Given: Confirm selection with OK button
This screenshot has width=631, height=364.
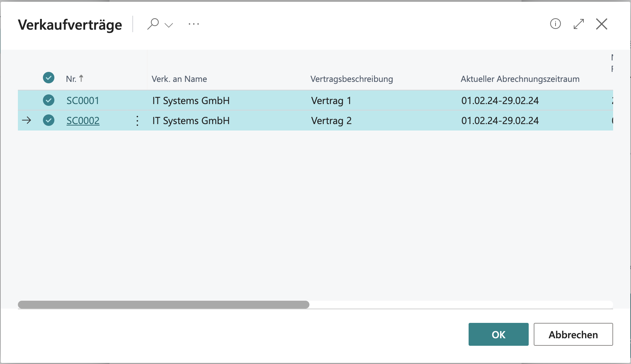Looking at the screenshot, I should coord(498,334).
